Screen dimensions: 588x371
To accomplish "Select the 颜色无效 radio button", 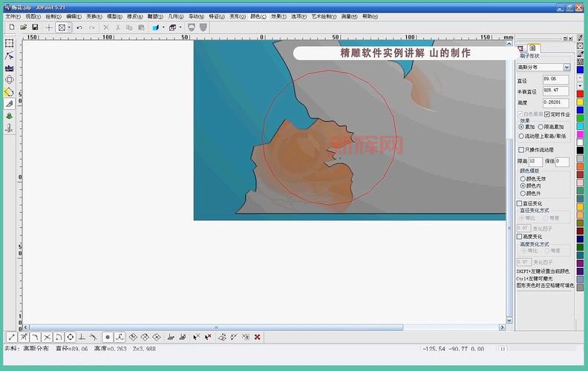I will [x=522, y=179].
